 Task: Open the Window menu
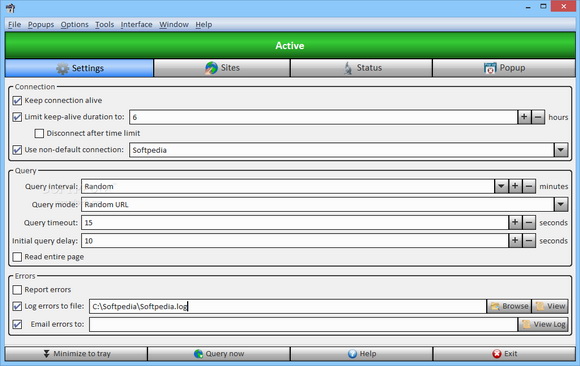pyautogui.click(x=174, y=24)
